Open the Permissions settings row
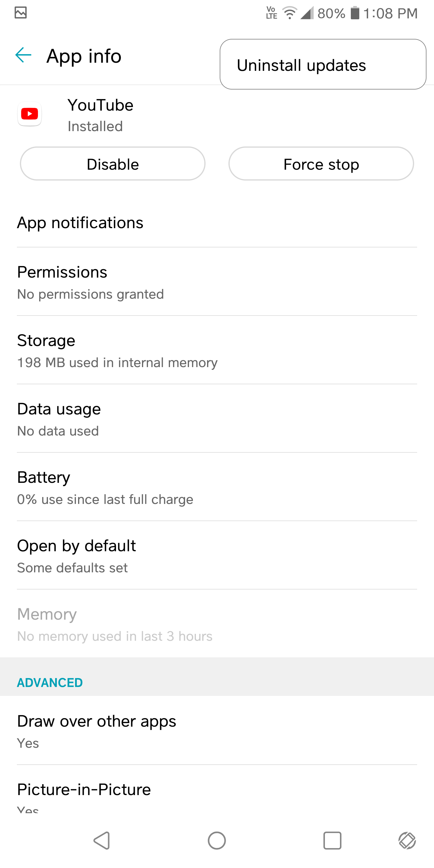Screen dimensions: 434x868 tap(217, 282)
